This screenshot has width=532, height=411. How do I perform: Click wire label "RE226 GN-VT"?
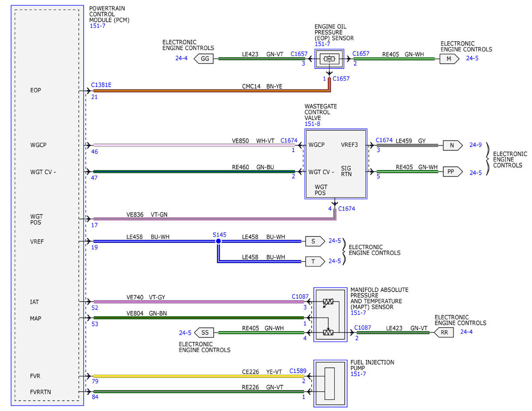(262, 387)
